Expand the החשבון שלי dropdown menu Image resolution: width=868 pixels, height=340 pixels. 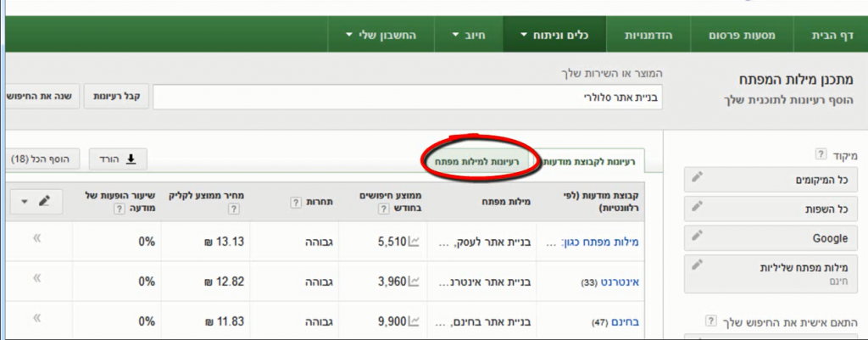[x=381, y=35]
